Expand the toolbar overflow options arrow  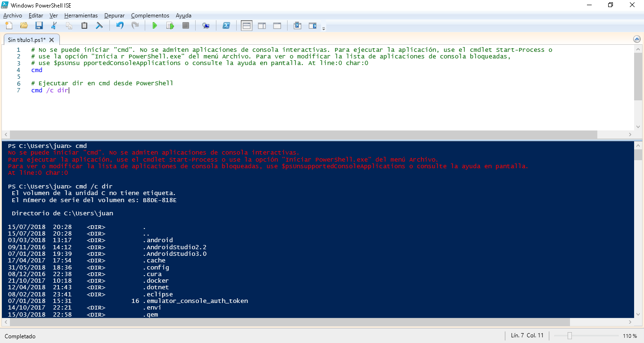(x=323, y=28)
